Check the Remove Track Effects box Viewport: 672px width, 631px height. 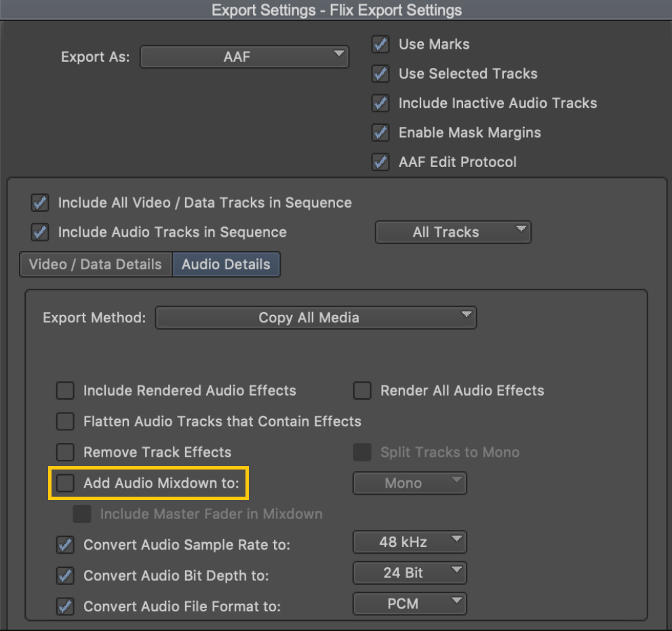(65, 452)
